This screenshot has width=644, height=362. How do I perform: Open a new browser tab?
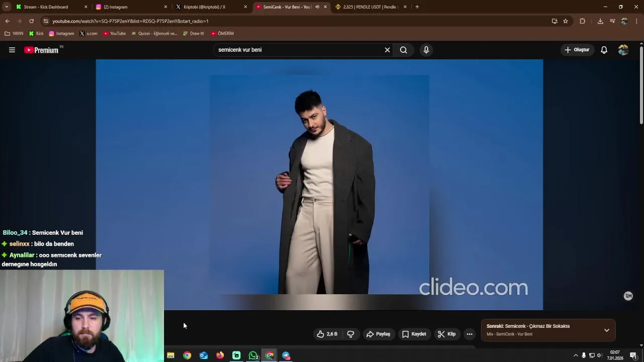tap(417, 7)
